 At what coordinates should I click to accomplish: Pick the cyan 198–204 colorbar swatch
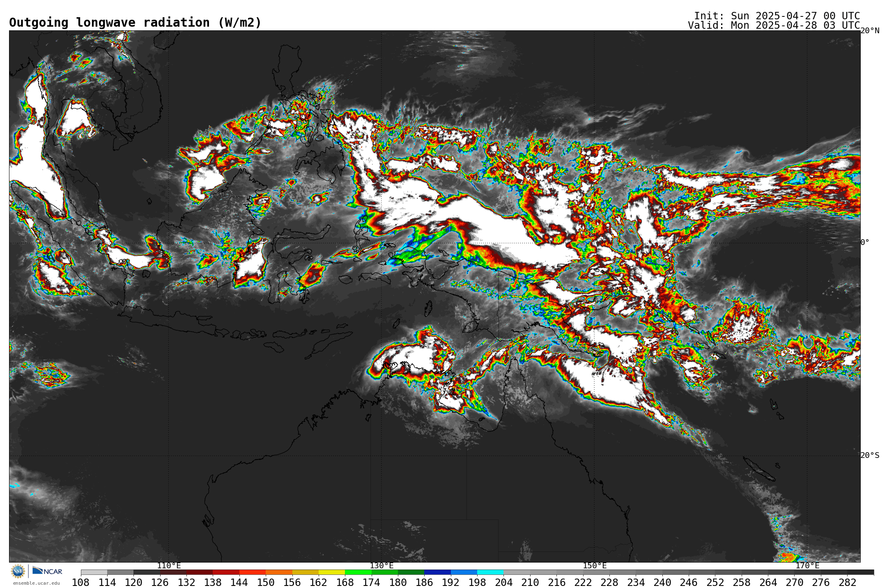point(490,572)
